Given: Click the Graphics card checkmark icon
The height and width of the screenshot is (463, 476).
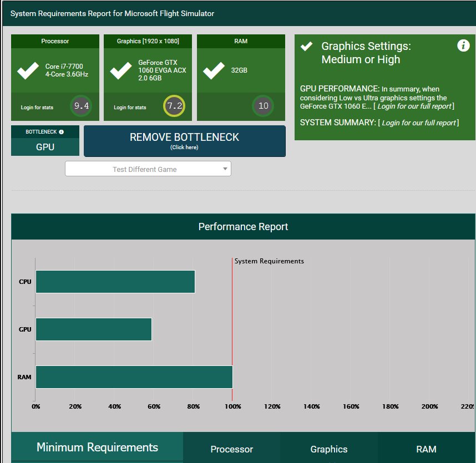Looking at the screenshot, I should coord(120,71).
